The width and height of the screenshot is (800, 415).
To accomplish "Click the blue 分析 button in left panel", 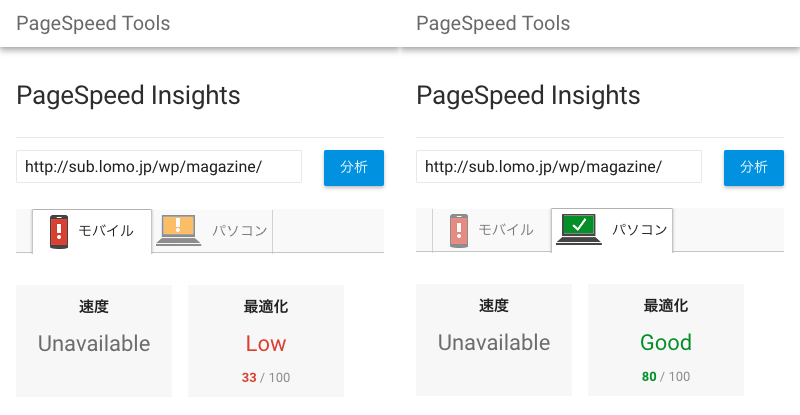I will click(354, 167).
